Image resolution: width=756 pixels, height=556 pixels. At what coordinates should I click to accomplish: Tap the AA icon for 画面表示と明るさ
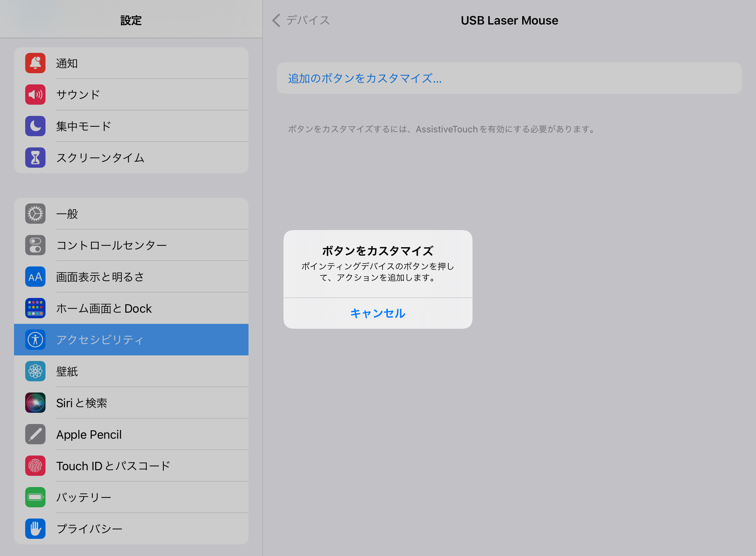tap(35, 277)
